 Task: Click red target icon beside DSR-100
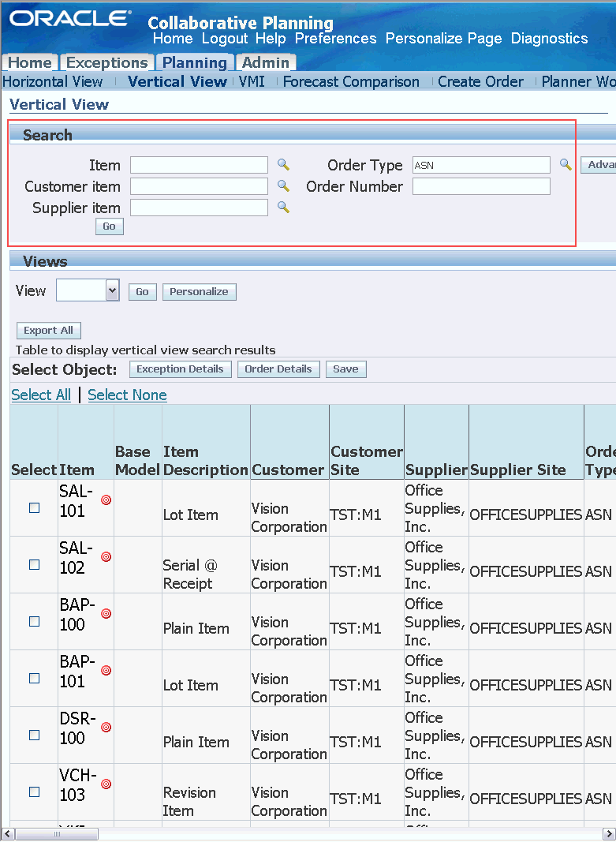coord(106,728)
